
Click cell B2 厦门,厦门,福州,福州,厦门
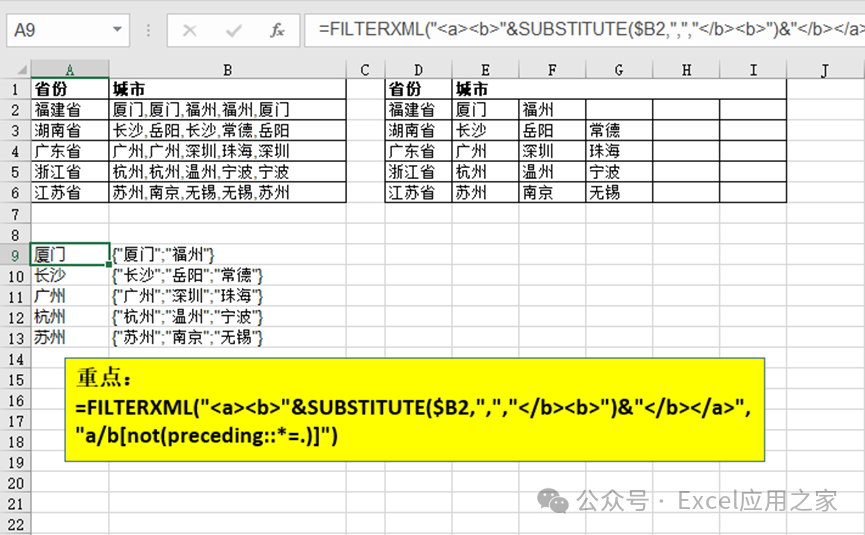point(227,110)
